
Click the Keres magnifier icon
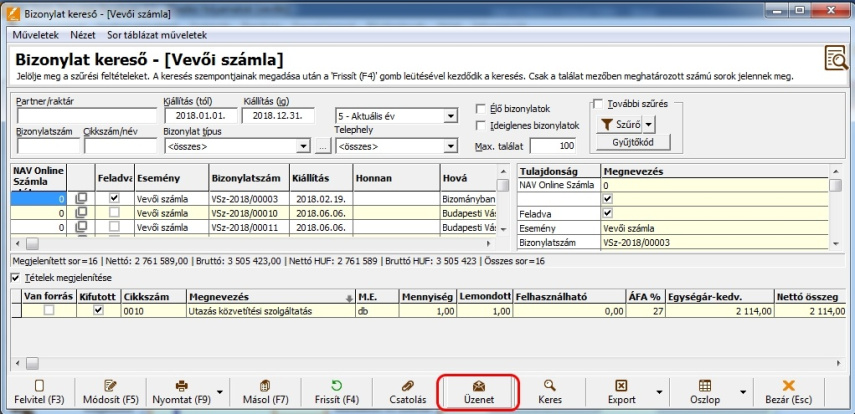point(549,385)
